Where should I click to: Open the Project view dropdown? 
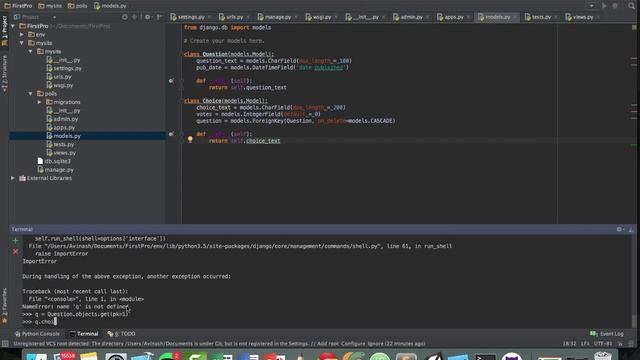[x=54, y=17]
